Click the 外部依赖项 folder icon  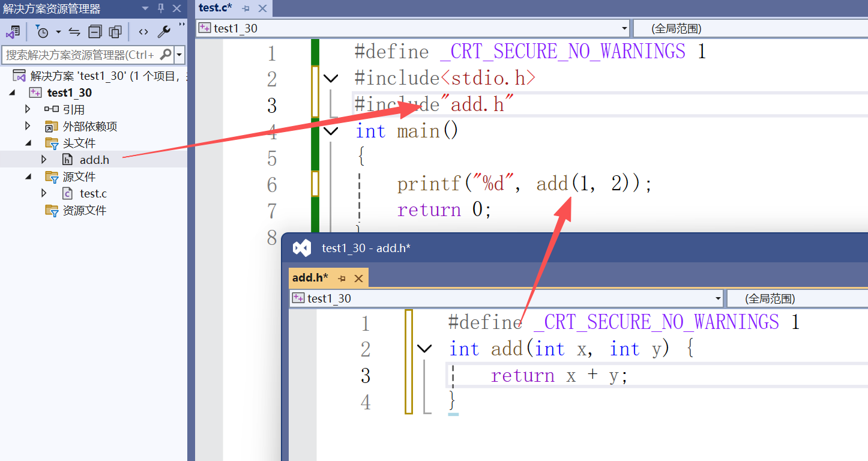click(x=52, y=126)
